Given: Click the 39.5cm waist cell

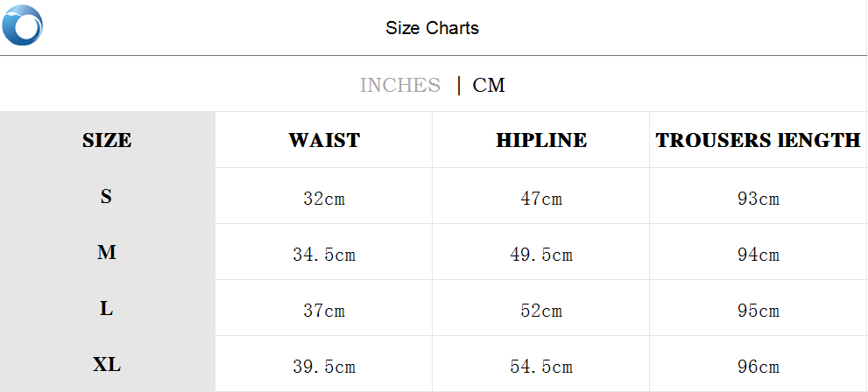Looking at the screenshot, I should (x=324, y=367).
